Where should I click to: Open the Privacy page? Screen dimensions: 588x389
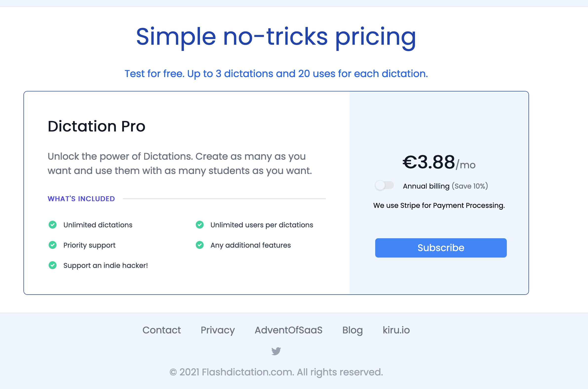pyautogui.click(x=217, y=330)
